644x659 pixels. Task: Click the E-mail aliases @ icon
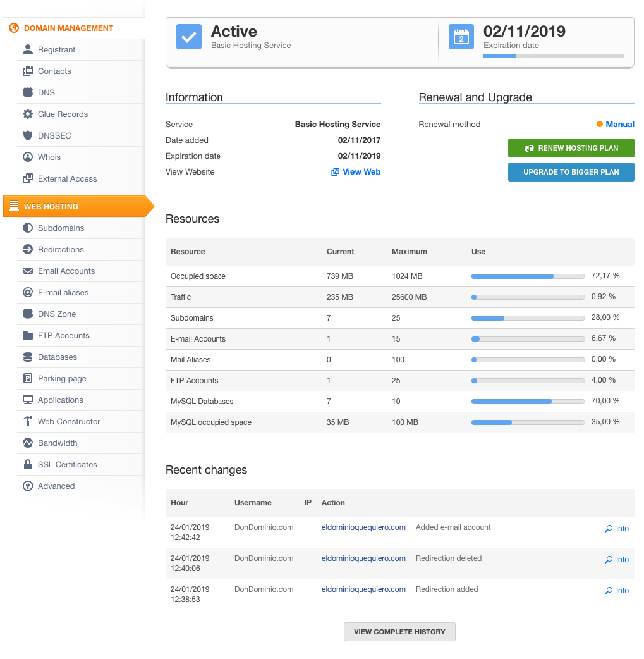point(28,293)
